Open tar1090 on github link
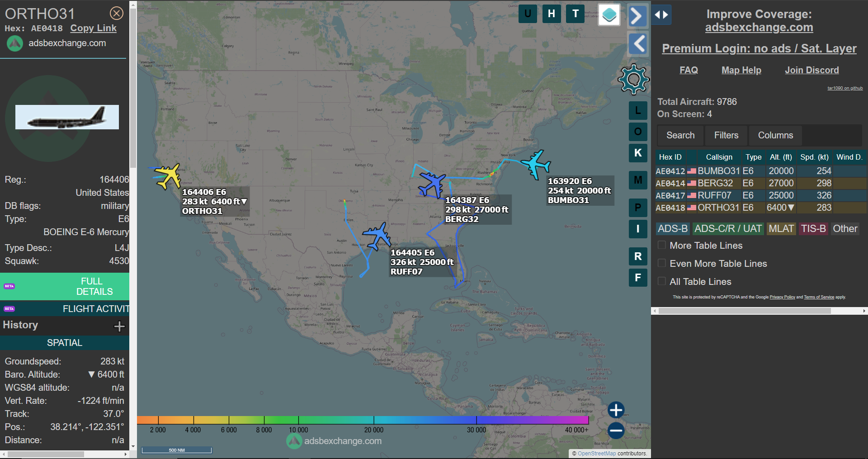Screen dimensions: 868x459 tap(845, 88)
